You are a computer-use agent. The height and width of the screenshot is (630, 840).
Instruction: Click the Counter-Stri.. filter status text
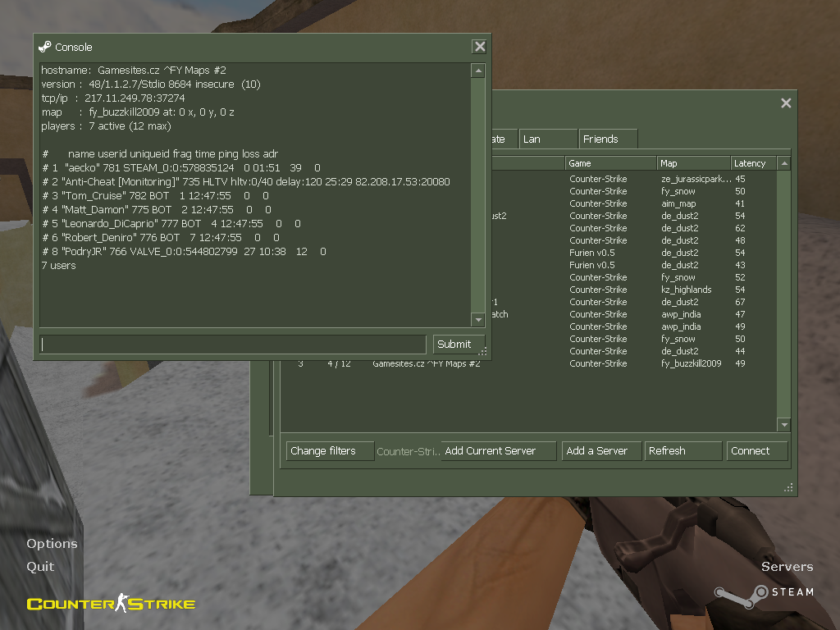point(409,452)
